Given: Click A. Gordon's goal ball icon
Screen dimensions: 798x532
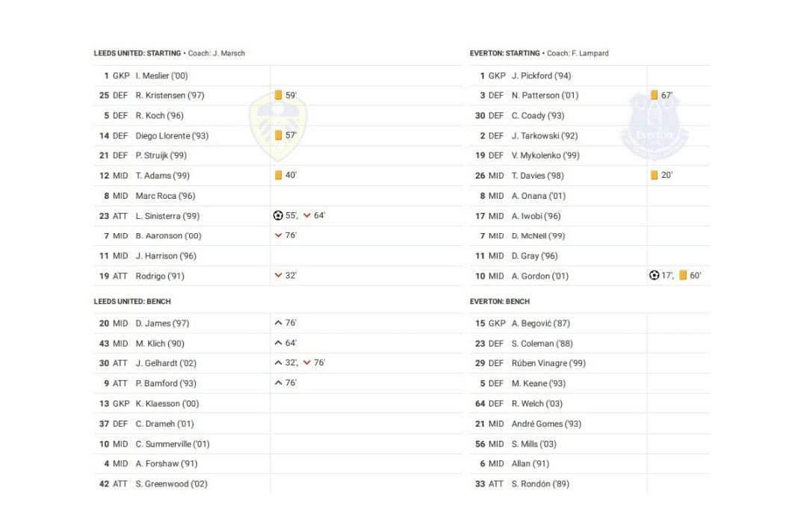Looking at the screenshot, I should pos(655,276).
